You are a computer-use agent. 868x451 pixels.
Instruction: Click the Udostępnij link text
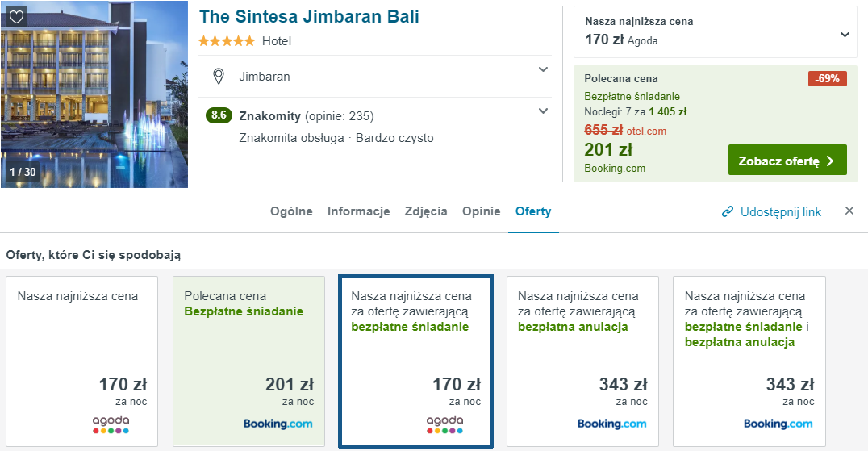(781, 212)
